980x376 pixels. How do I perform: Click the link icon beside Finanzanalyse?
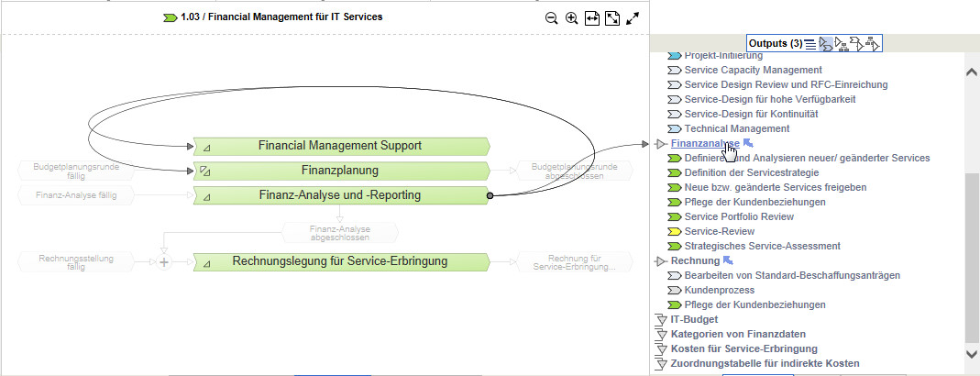click(748, 144)
